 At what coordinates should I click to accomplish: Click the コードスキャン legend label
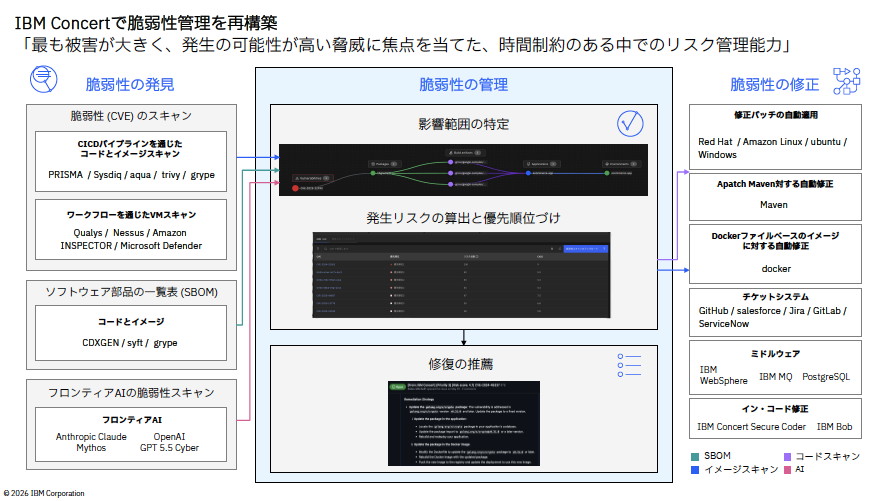pyautogui.click(x=828, y=457)
